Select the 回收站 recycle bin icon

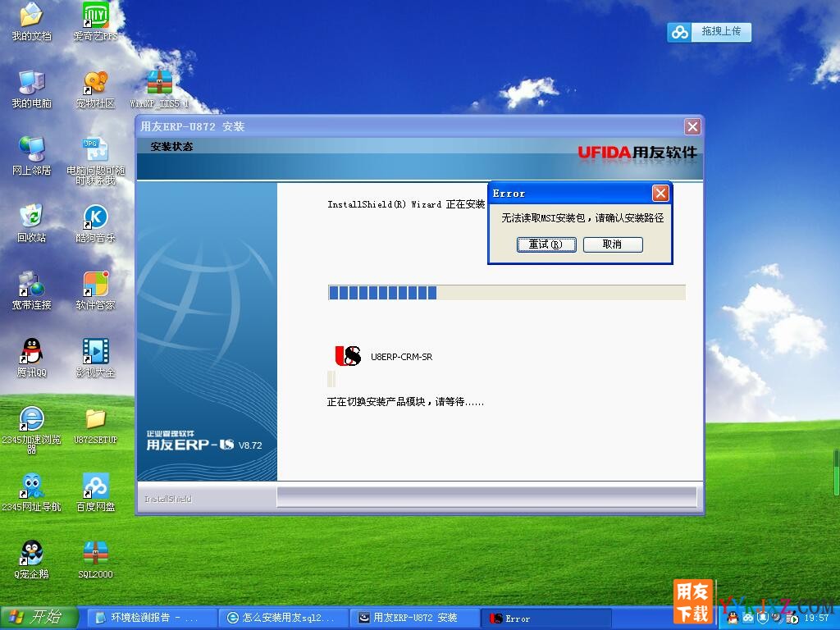pos(32,224)
